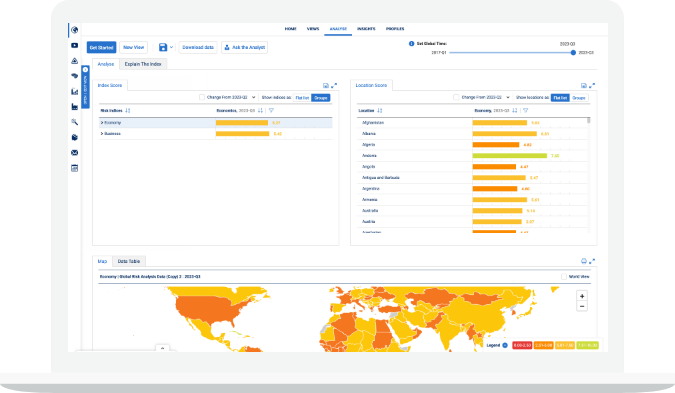Image resolution: width=675 pixels, height=393 pixels.
Task: Maximize the Index Score panel
Action: point(334,86)
